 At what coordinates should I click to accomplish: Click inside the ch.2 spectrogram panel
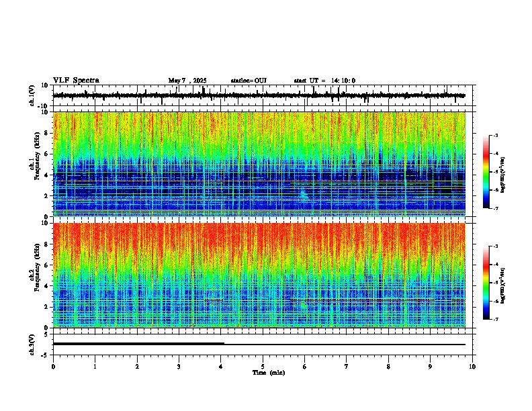[x=259, y=275]
